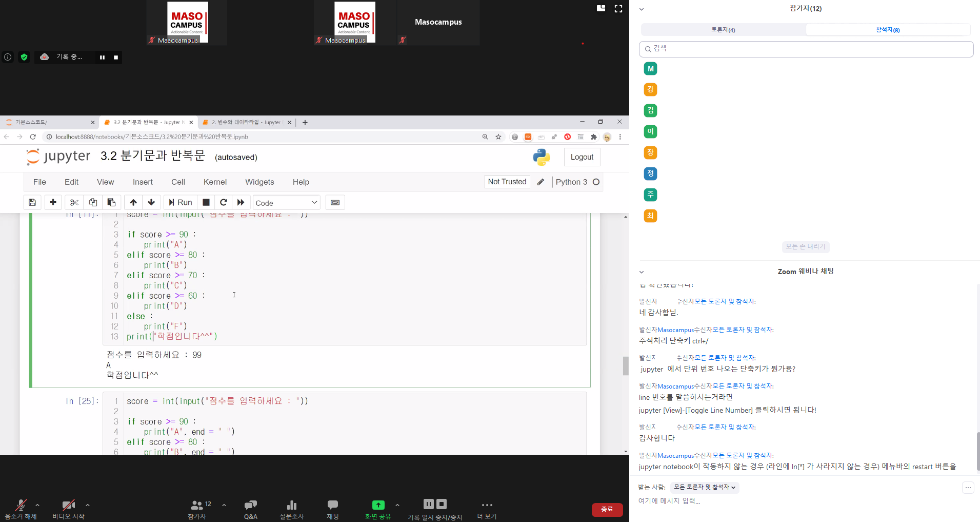Image resolution: width=980 pixels, height=522 pixels.
Task: Start video in the Zoom toolbar
Action: coord(68,509)
